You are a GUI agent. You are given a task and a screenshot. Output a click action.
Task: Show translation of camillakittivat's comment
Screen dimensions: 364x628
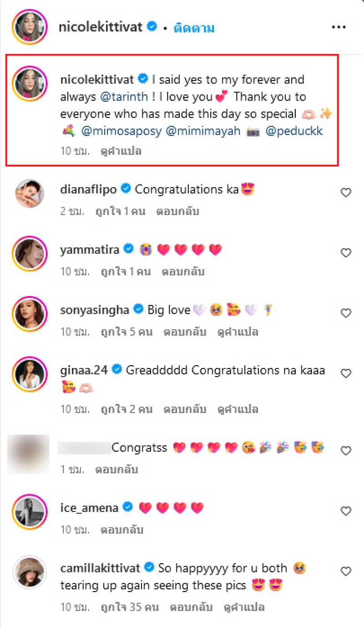pos(244,607)
